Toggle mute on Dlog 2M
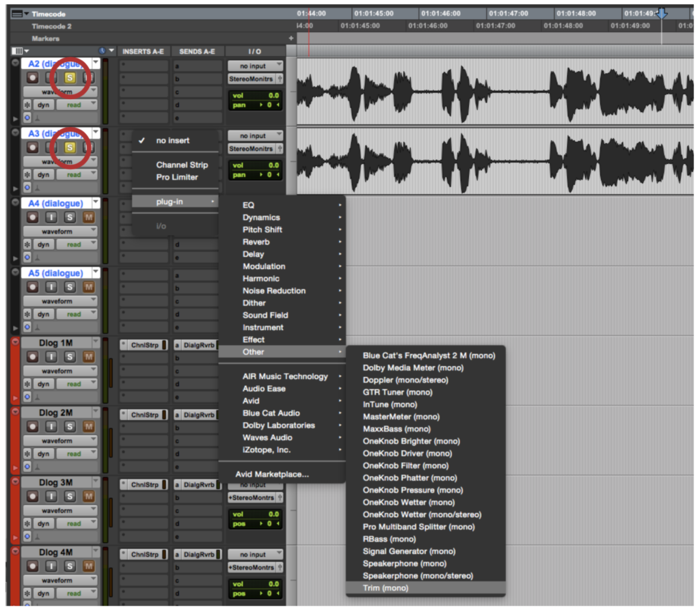The width and height of the screenshot is (700, 612). click(88, 426)
